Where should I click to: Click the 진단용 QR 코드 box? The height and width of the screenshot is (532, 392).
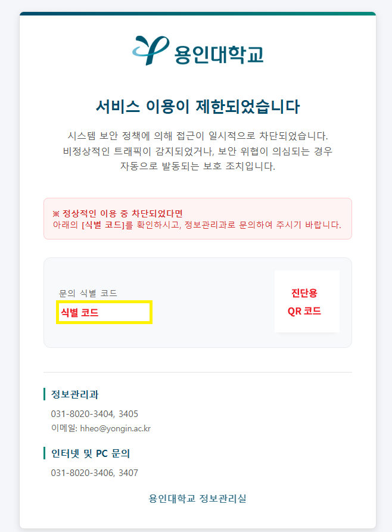[x=307, y=301]
